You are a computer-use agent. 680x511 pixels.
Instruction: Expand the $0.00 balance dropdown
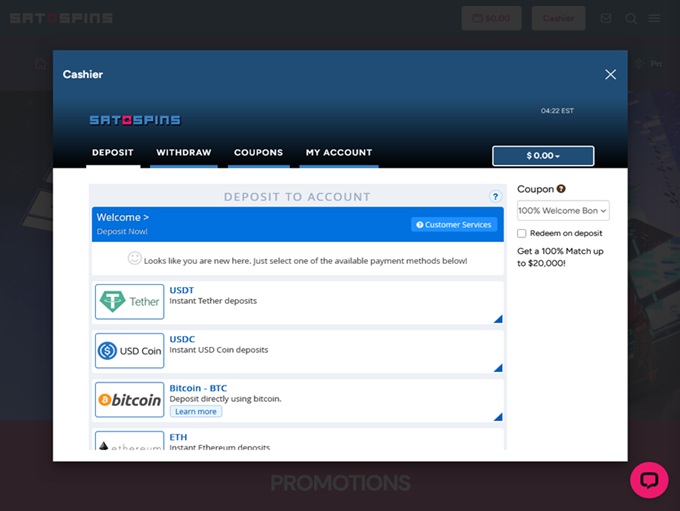click(x=543, y=156)
